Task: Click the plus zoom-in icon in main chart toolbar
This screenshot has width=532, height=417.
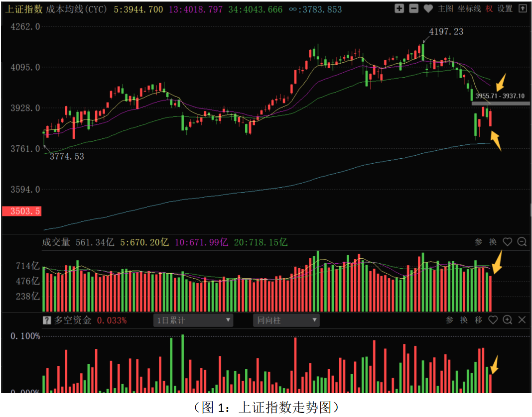Action: [399, 8]
